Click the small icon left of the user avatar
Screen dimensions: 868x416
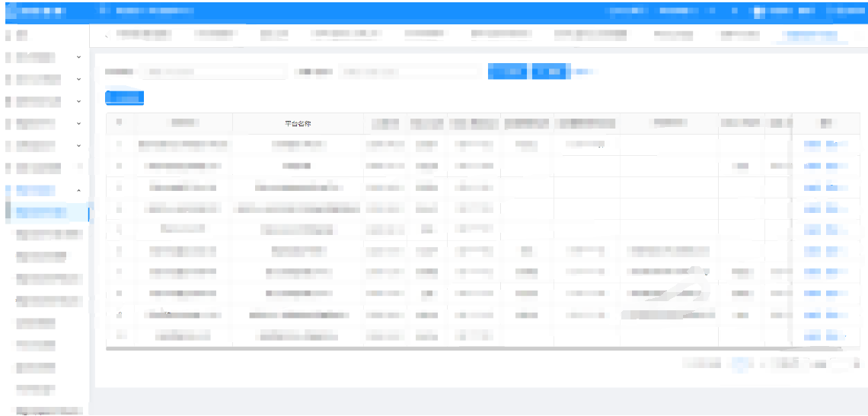(735, 11)
